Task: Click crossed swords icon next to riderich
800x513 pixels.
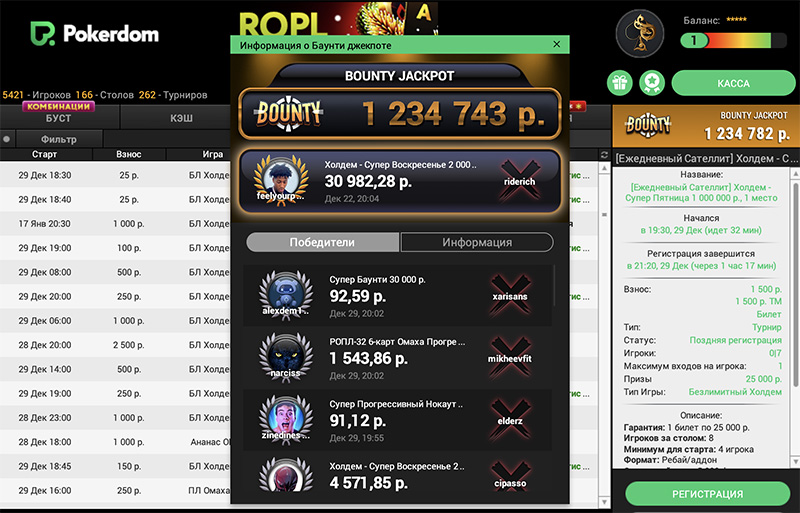Action: point(519,181)
